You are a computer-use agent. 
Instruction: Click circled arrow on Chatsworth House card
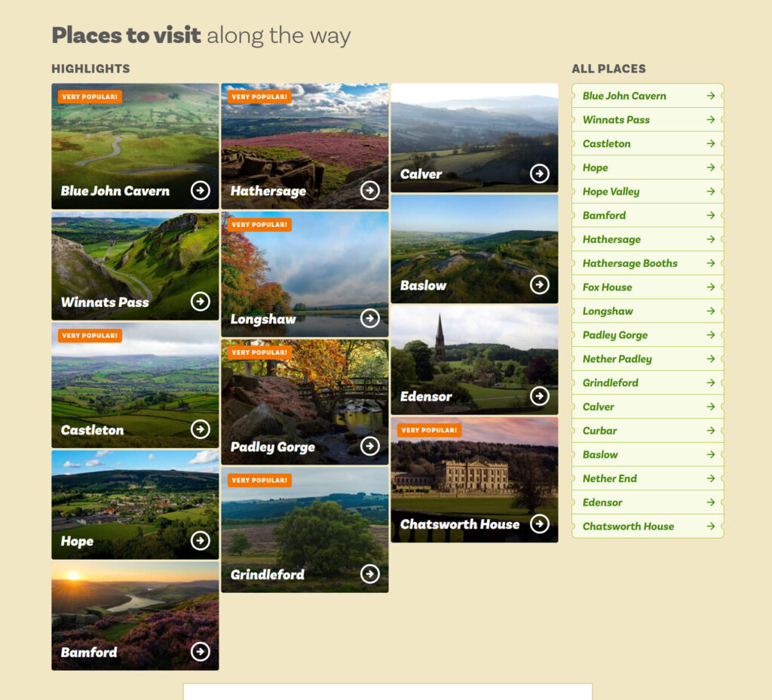[540, 523]
